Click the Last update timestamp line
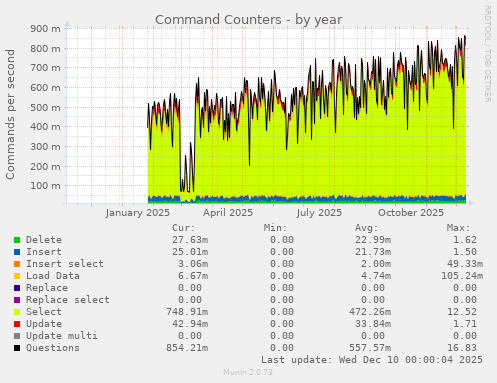 pos(372,360)
